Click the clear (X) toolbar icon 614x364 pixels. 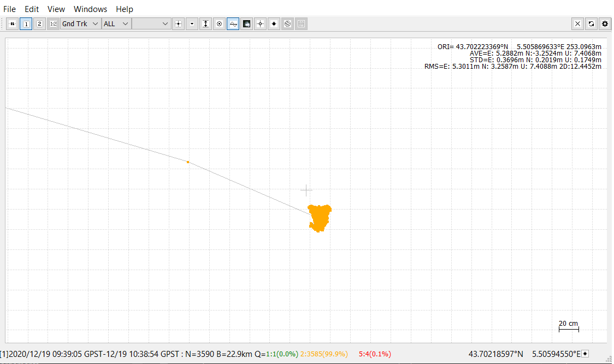pos(577,24)
